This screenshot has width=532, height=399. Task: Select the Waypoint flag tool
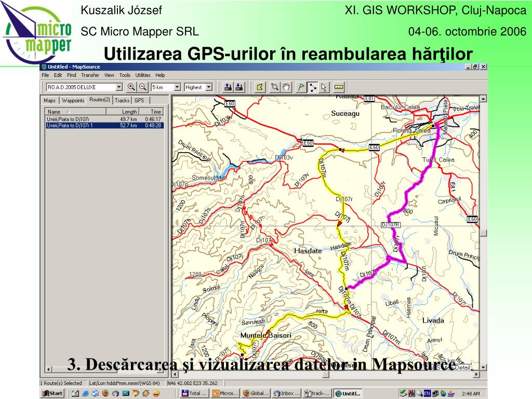(301, 87)
